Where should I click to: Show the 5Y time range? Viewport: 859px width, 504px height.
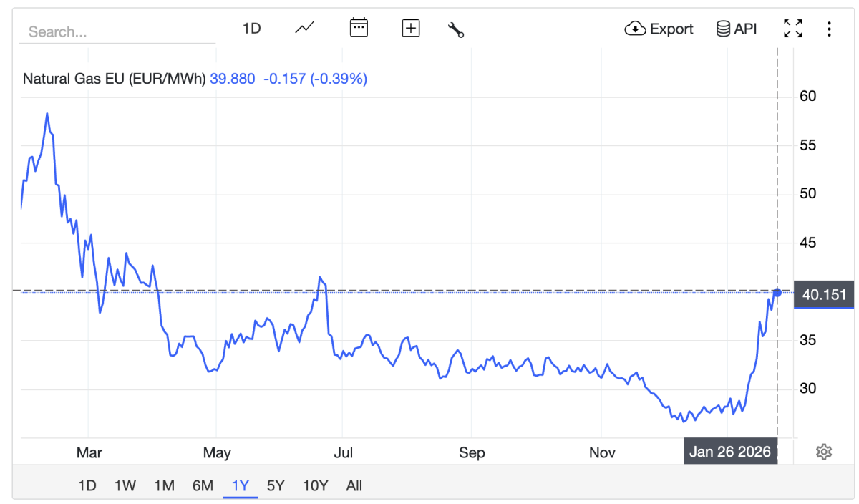[x=276, y=485]
